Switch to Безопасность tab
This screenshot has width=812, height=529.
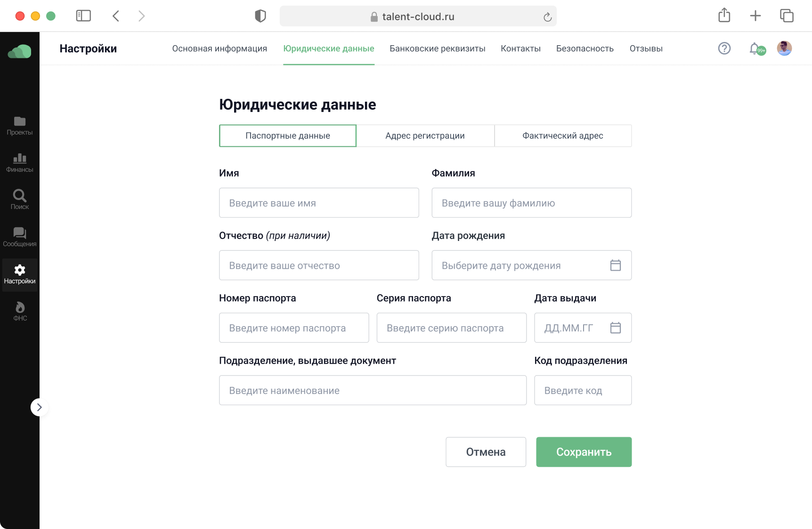click(585, 48)
